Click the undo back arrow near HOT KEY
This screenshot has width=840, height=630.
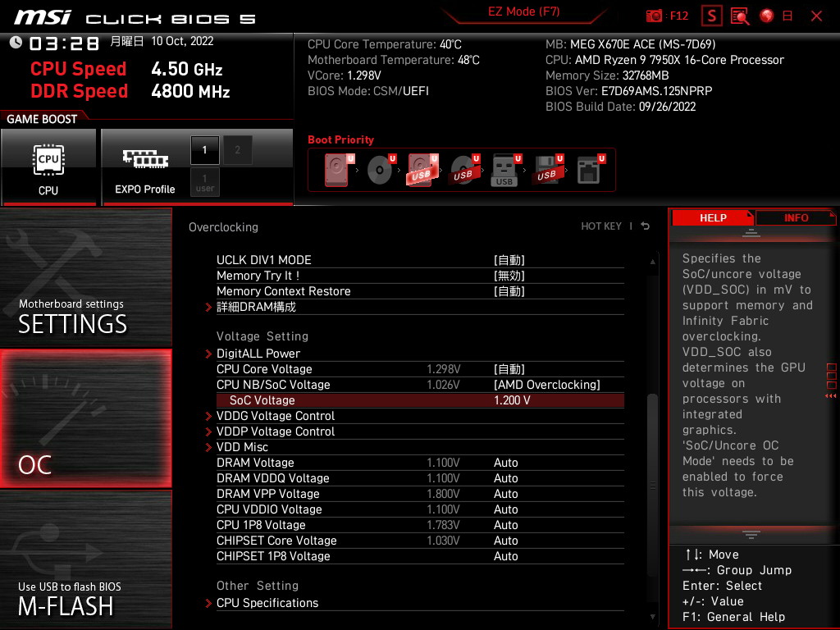click(645, 226)
